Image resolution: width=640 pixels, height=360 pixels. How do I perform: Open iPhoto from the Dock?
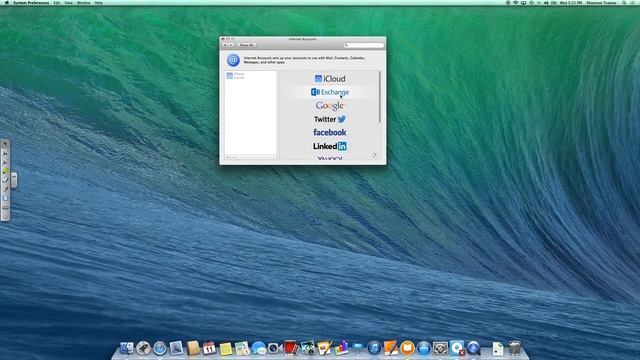(308, 348)
